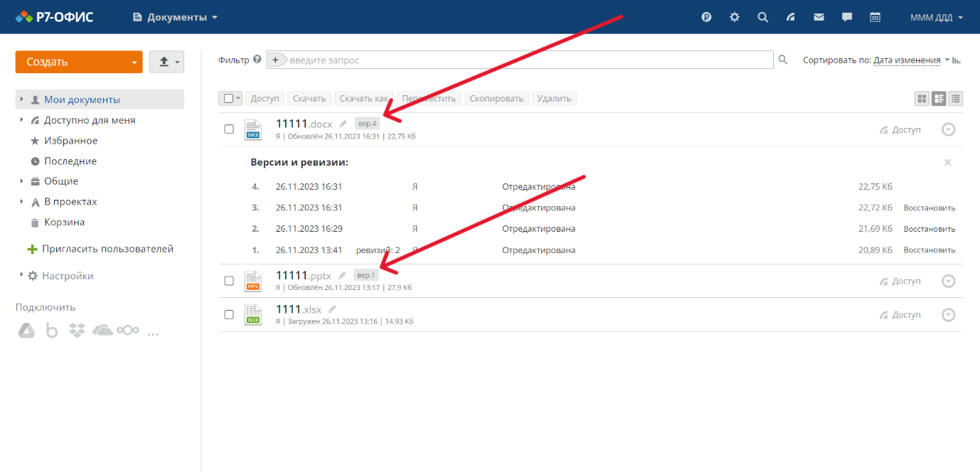Select the 1111.xlsx file checkbox
The width and height of the screenshot is (980, 472).
point(229,314)
